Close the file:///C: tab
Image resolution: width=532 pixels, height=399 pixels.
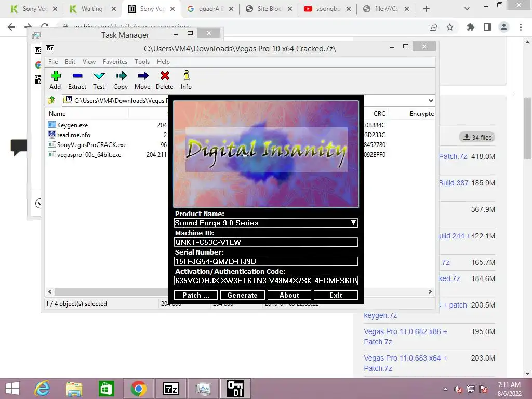point(407,9)
